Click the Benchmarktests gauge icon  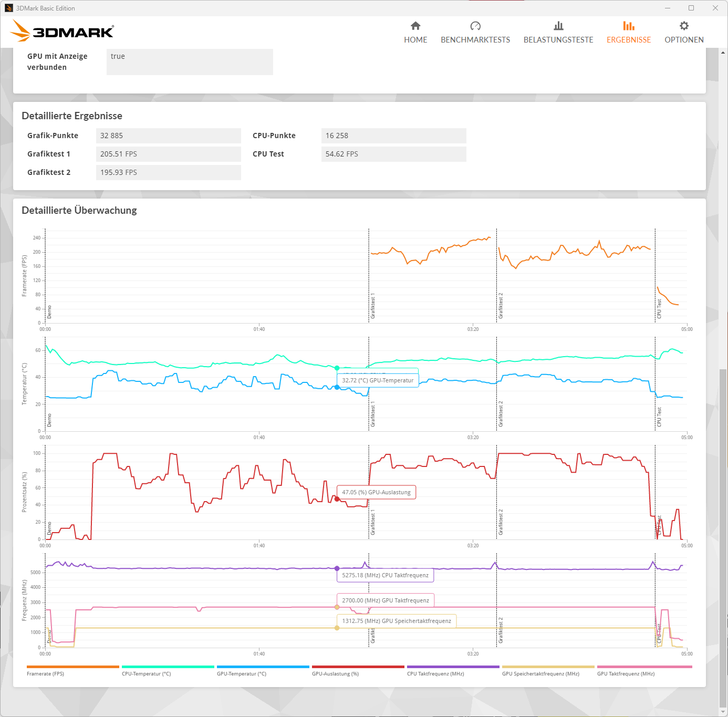tap(475, 26)
